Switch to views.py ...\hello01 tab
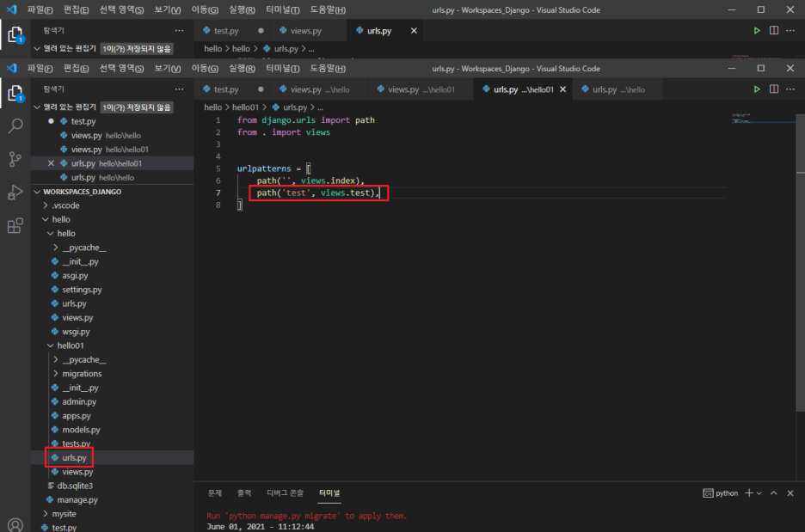This screenshot has height=532, width=805. (421, 89)
